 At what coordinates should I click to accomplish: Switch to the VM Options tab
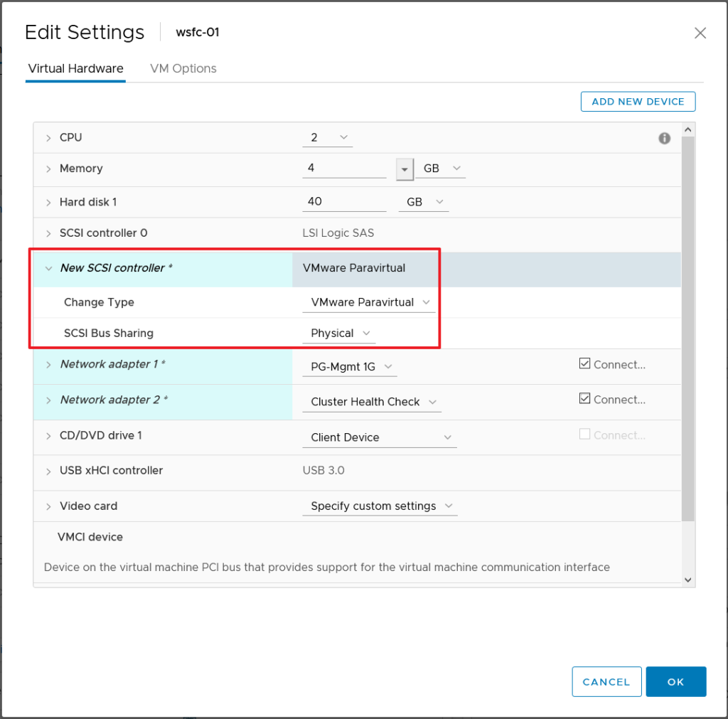(183, 69)
